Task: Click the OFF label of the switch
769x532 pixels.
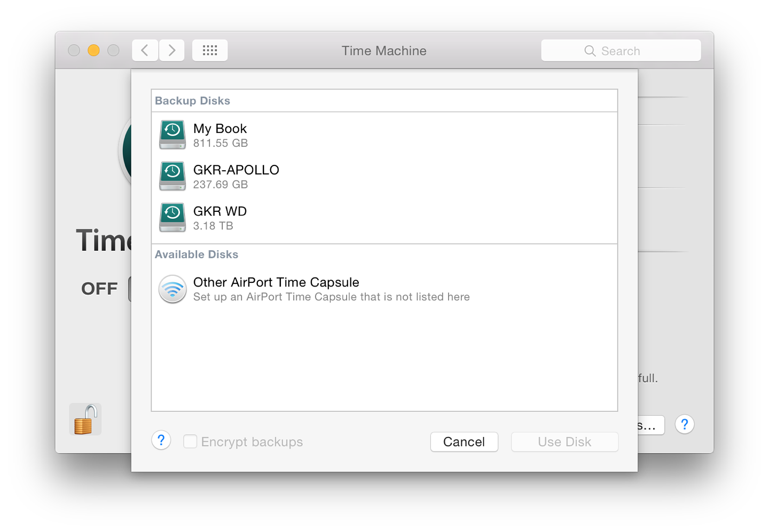Action: [99, 289]
